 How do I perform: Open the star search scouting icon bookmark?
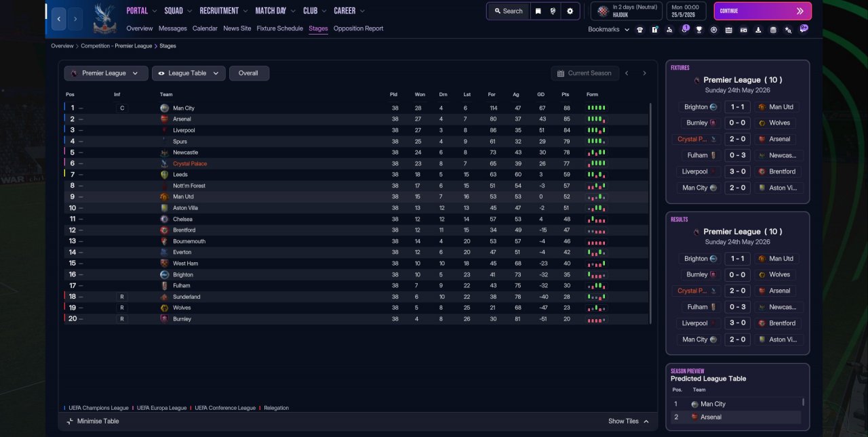(788, 30)
